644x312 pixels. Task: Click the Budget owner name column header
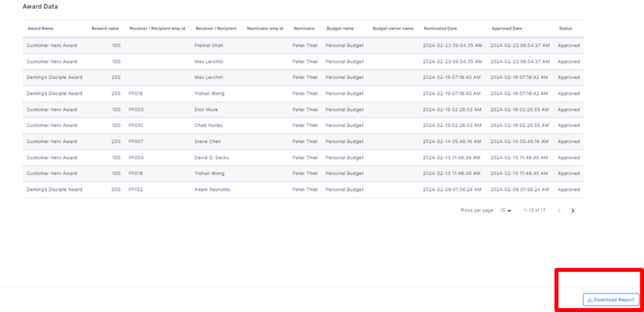click(x=393, y=29)
